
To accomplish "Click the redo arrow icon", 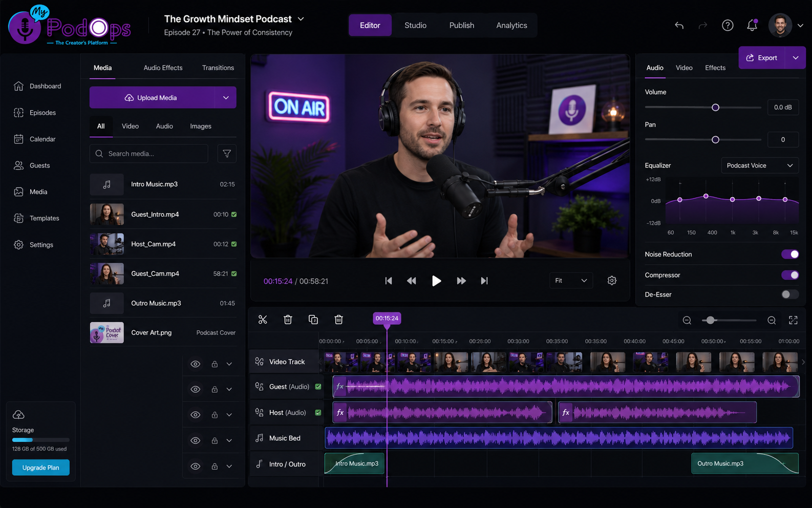I will (x=703, y=25).
